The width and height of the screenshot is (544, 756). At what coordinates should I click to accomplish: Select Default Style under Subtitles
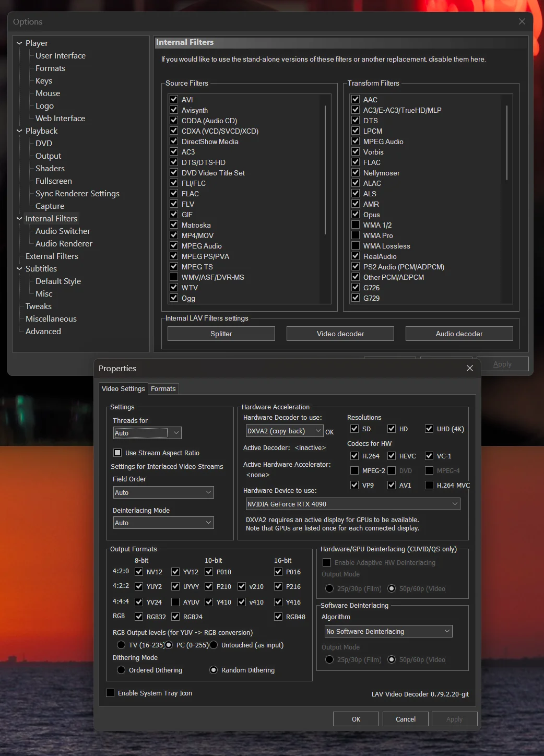58,281
